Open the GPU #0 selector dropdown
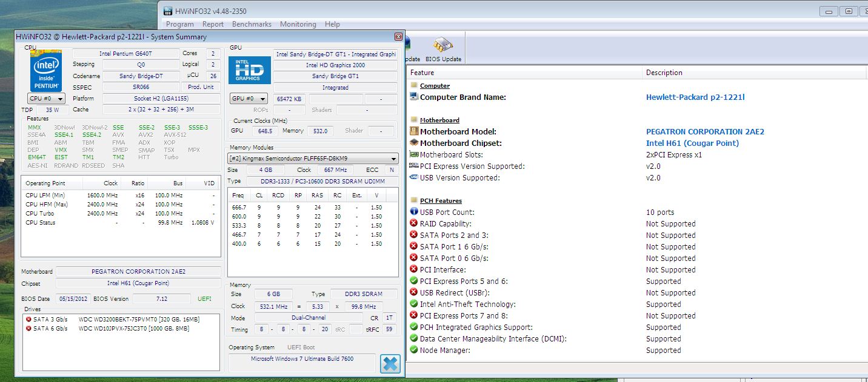The height and width of the screenshot is (382, 868). click(x=249, y=99)
